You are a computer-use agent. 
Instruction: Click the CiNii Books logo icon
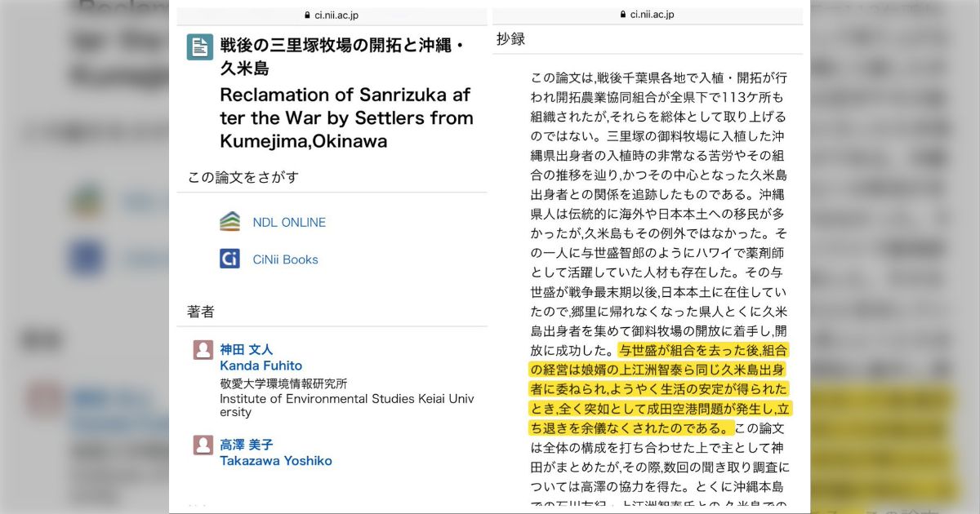click(230, 259)
